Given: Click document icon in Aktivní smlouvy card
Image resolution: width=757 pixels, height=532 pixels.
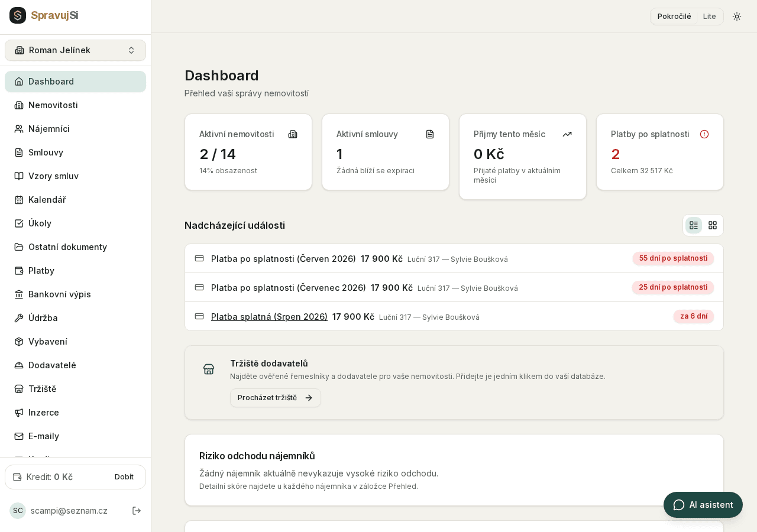Looking at the screenshot, I should click(430, 134).
